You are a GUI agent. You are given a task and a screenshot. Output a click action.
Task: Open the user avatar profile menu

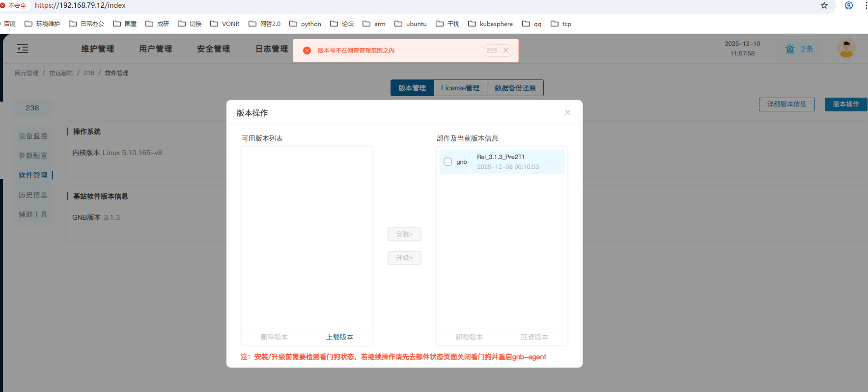pos(846,49)
